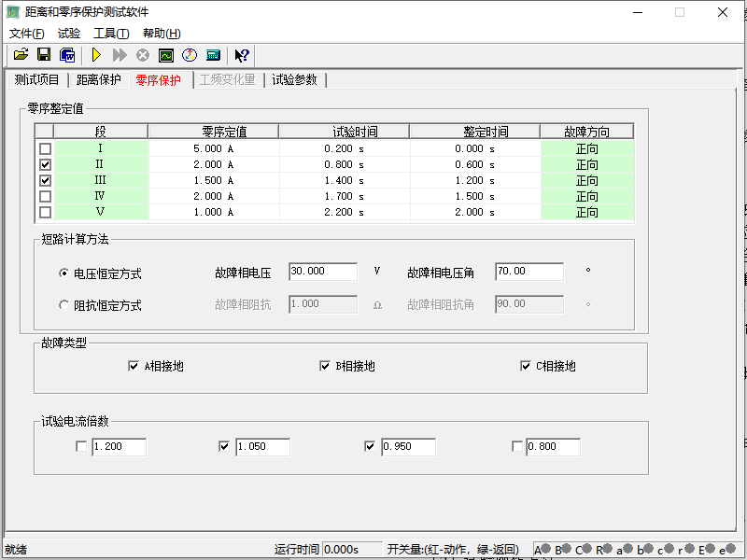Click the 0.800 multiplier value field

tap(553, 447)
